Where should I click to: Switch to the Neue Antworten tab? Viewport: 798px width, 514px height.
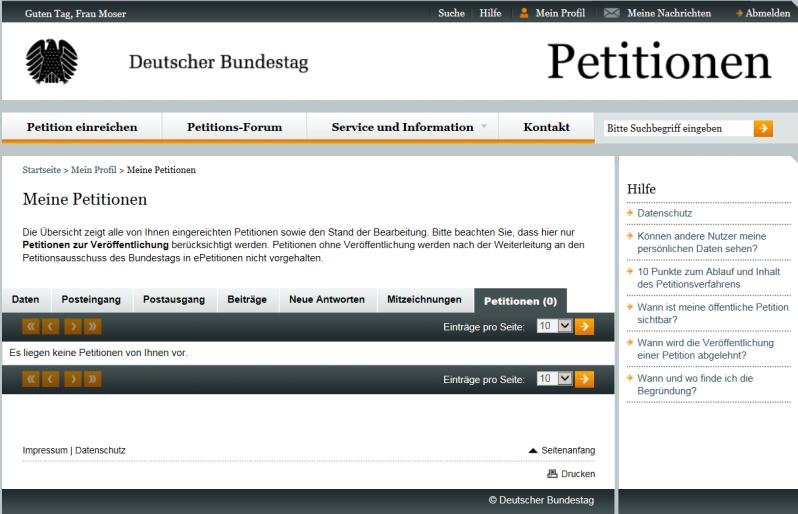click(x=327, y=300)
